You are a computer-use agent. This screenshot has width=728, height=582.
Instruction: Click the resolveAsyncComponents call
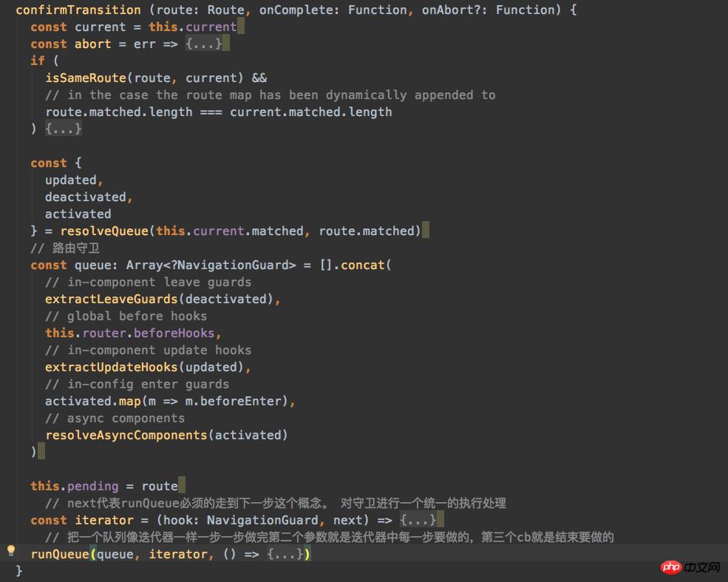[x=126, y=435]
